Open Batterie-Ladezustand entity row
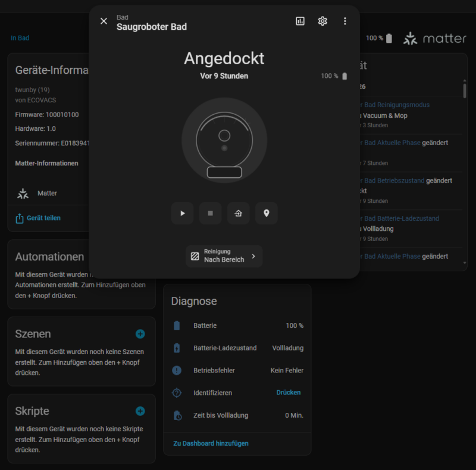Viewport: 476px width, 470px height. (237, 348)
